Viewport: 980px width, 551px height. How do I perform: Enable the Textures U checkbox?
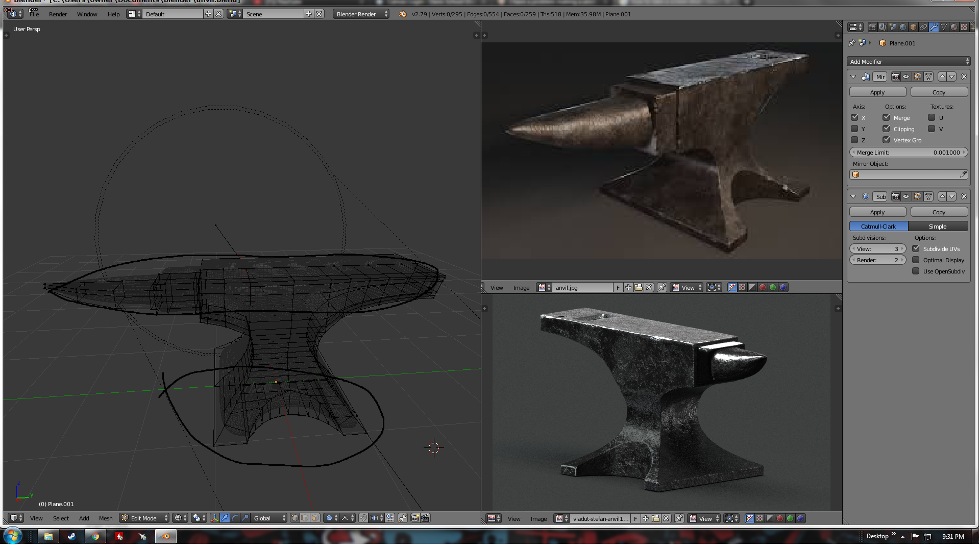pos(932,117)
